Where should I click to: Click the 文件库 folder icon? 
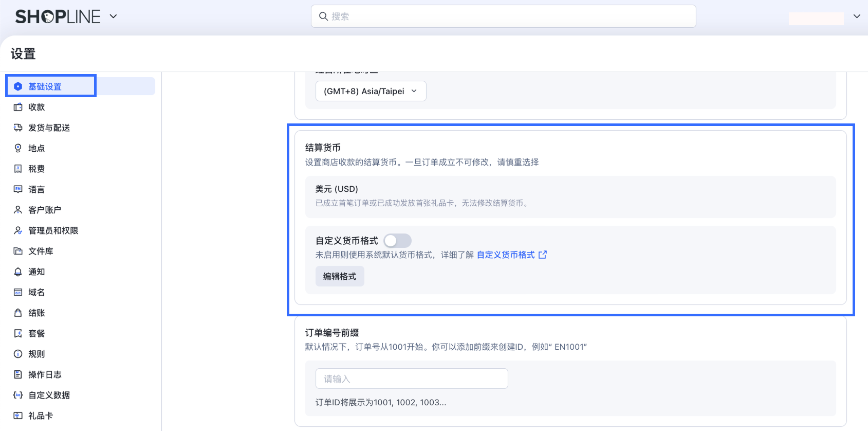click(18, 251)
